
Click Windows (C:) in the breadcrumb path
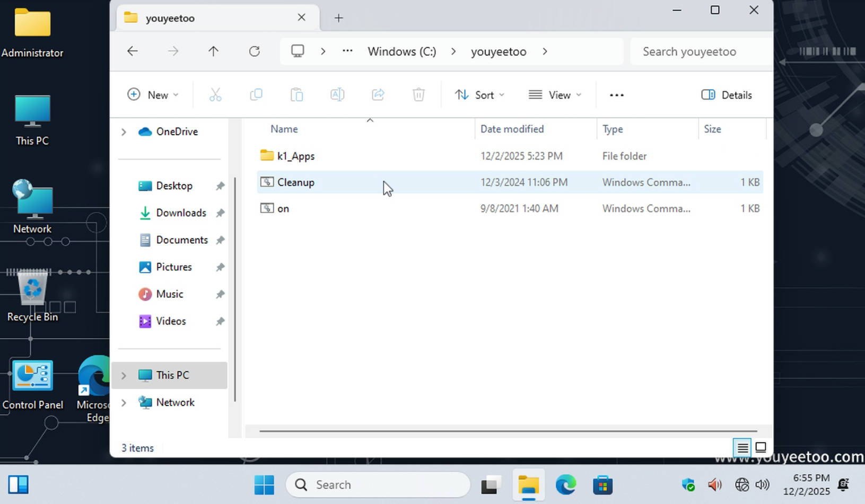pyautogui.click(x=401, y=51)
